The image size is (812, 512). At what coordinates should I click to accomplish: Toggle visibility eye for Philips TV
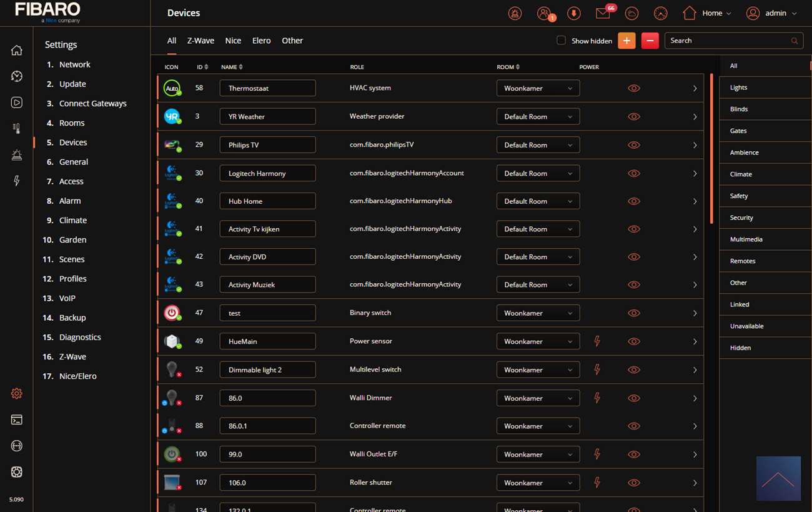click(633, 145)
